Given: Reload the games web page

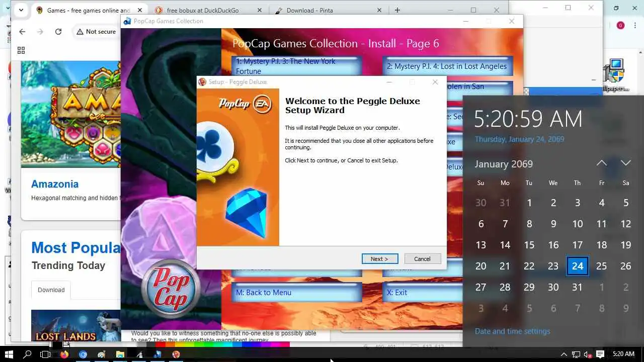Looking at the screenshot, I should [58, 32].
